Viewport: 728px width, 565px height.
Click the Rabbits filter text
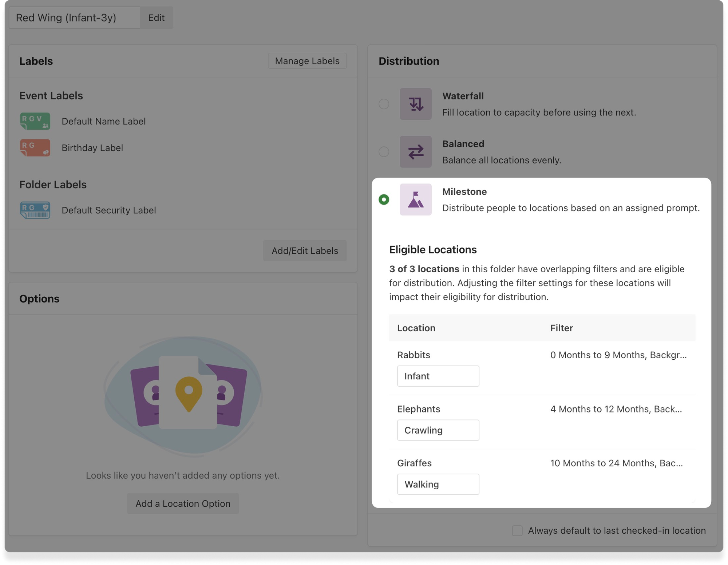pos(618,355)
